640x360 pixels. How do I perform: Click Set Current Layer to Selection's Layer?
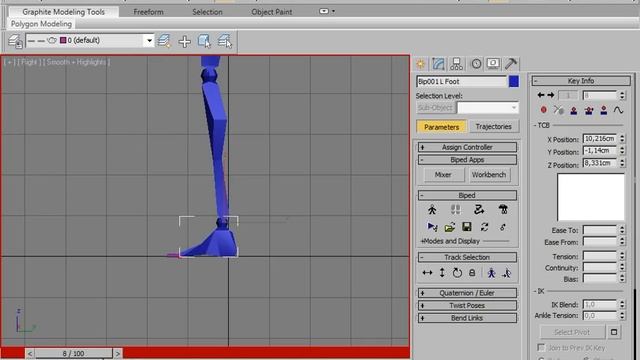coord(224,41)
